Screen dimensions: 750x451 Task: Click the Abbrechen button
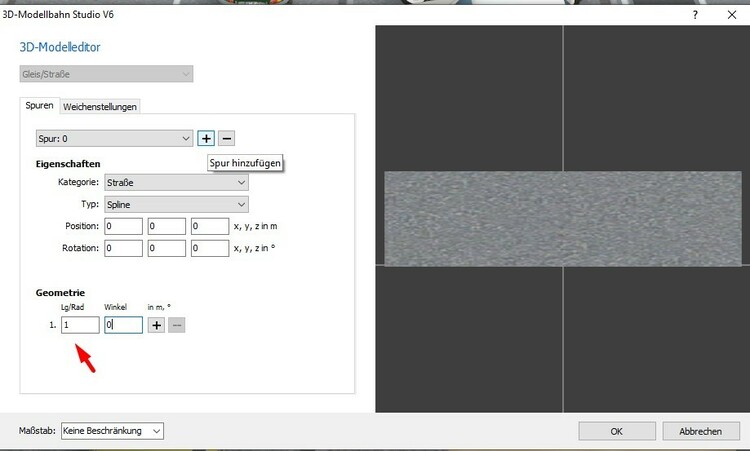click(701, 431)
